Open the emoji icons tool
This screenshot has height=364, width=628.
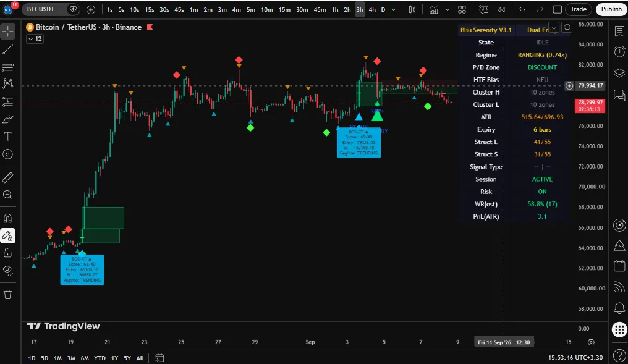pos(7,154)
